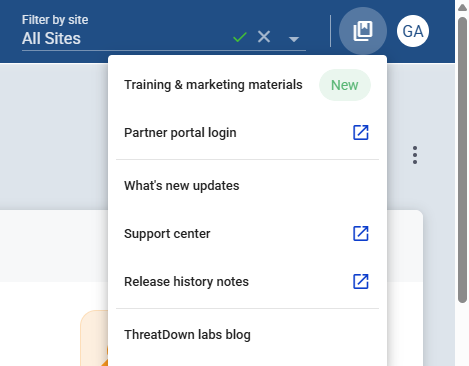Image resolution: width=469 pixels, height=366 pixels.
Task: Open the GA user avatar menu
Action: pyautogui.click(x=413, y=31)
